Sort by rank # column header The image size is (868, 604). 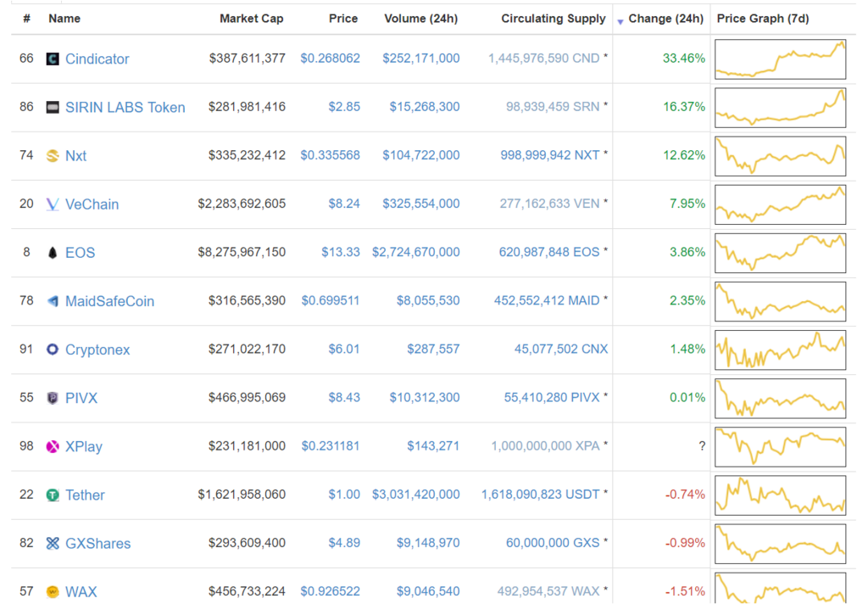pyautogui.click(x=26, y=19)
